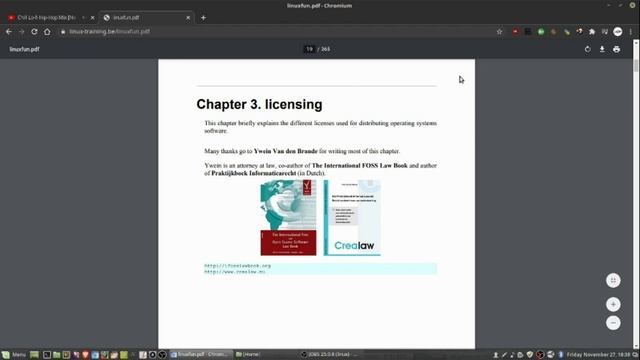Screen dimensions: 640x360
Task: Bookmark this page with the star icon
Action: click(499, 31)
